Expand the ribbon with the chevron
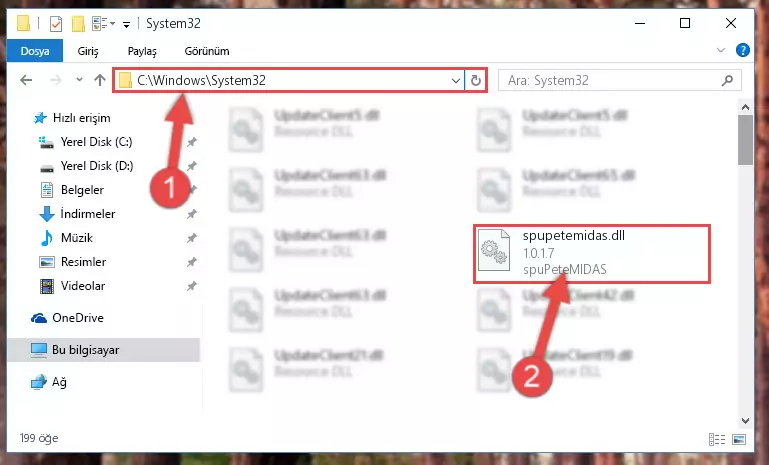769x465 pixels. pyautogui.click(x=720, y=50)
